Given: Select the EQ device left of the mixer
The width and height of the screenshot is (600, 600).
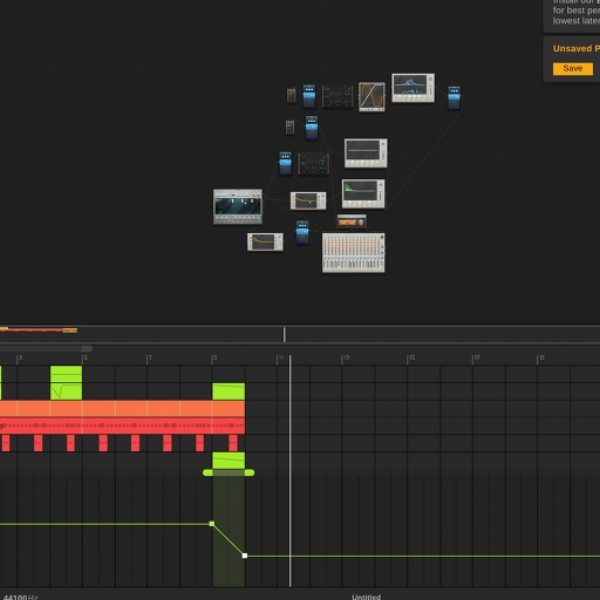Looking at the screenshot, I should point(265,242).
